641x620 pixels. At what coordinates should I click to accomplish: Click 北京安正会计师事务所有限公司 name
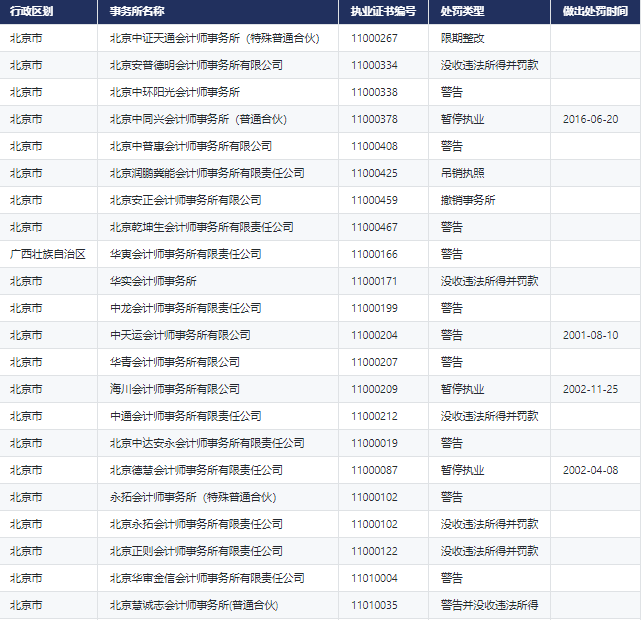(185, 200)
